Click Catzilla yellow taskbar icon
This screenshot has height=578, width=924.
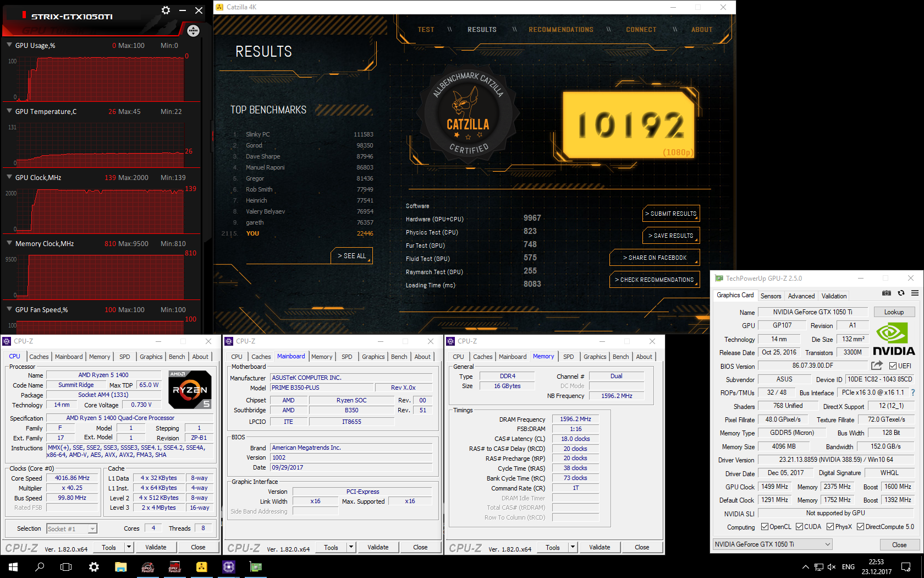tap(201, 567)
